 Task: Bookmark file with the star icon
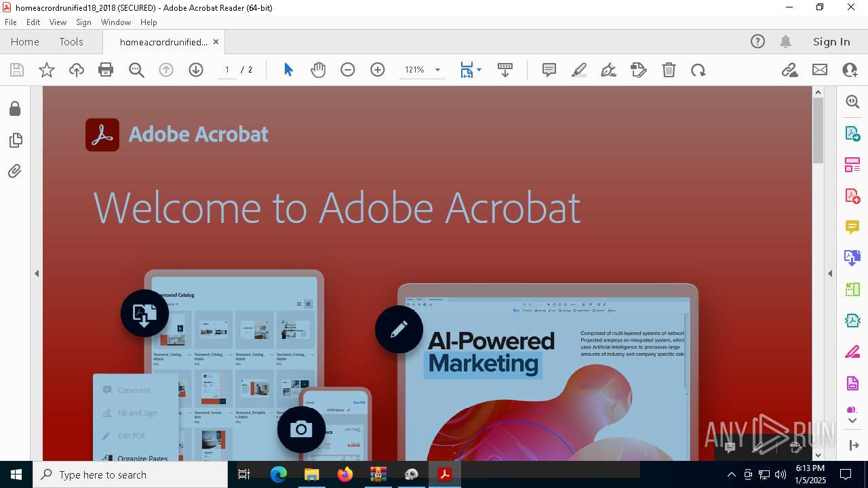tap(47, 70)
